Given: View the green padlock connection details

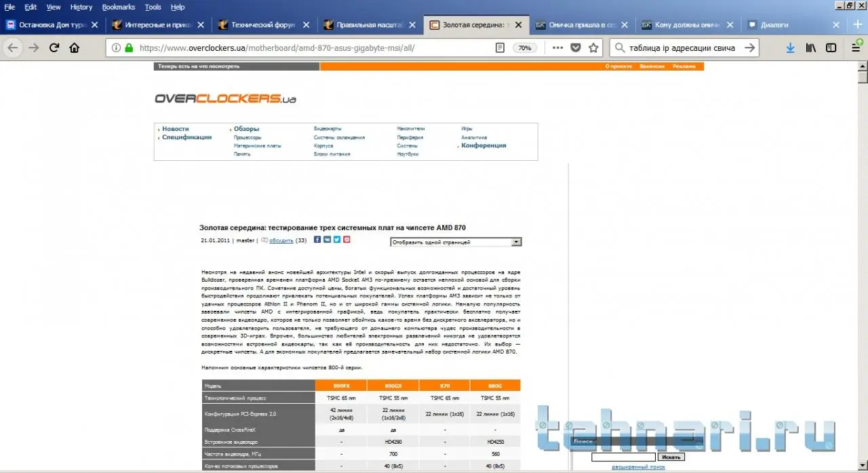Looking at the screenshot, I should tap(128, 48).
